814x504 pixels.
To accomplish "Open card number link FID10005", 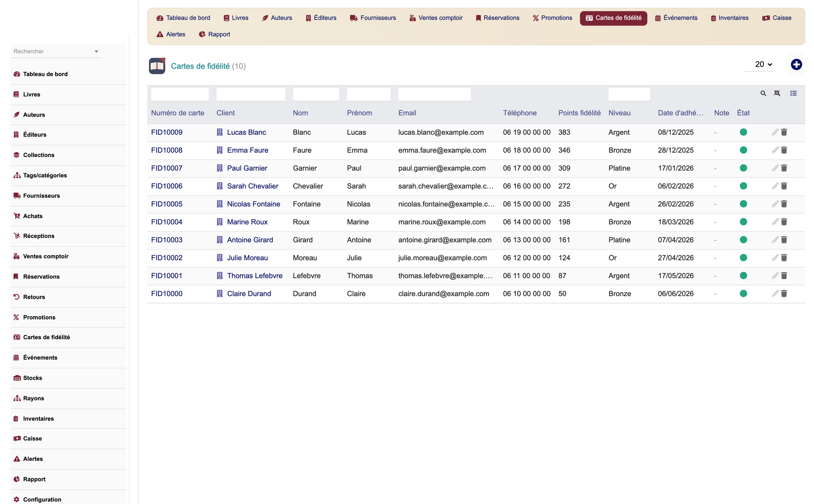I will pyautogui.click(x=166, y=204).
